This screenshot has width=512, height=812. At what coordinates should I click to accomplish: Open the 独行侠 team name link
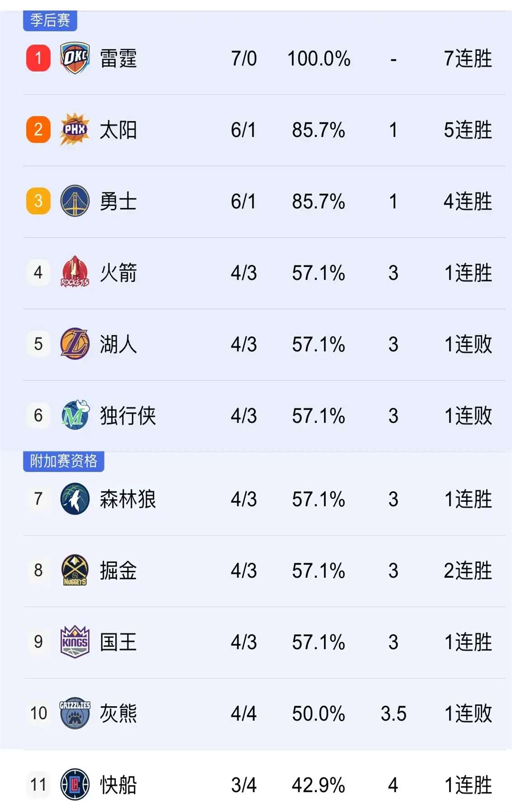pyautogui.click(x=128, y=415)
